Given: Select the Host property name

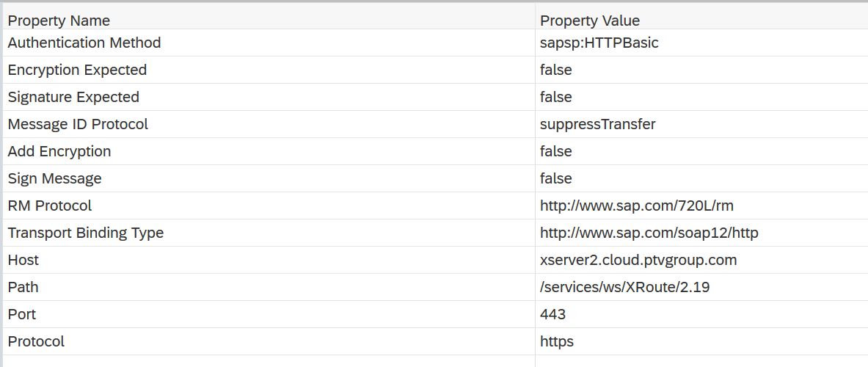Looking at the screenshot, I should [23, 260].
